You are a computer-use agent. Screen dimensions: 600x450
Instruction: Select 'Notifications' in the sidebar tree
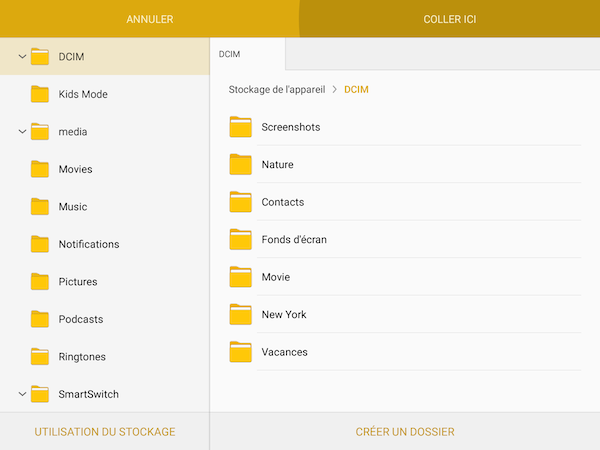pos(89,244)
